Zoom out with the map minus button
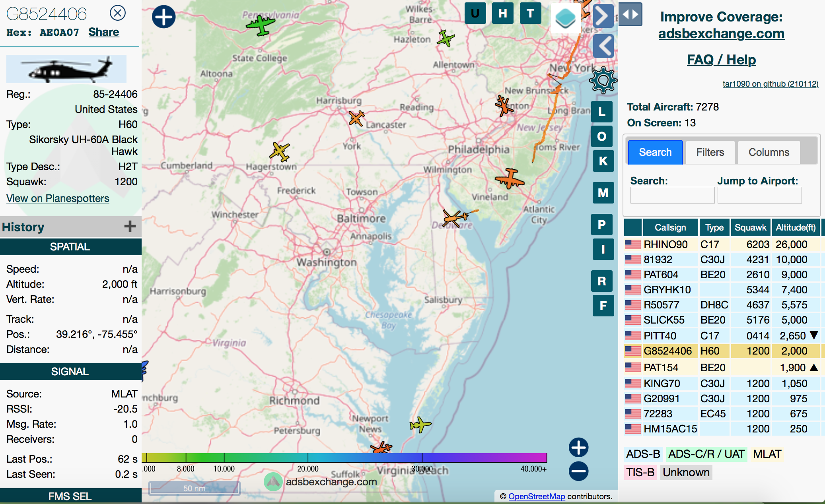 pos(578,471)
